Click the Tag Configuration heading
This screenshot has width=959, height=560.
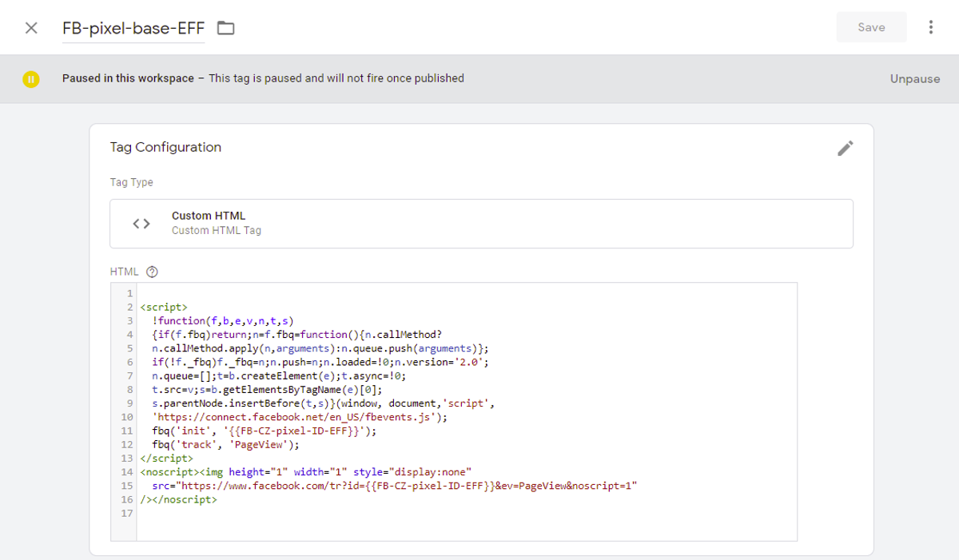[x=165, y=147]
